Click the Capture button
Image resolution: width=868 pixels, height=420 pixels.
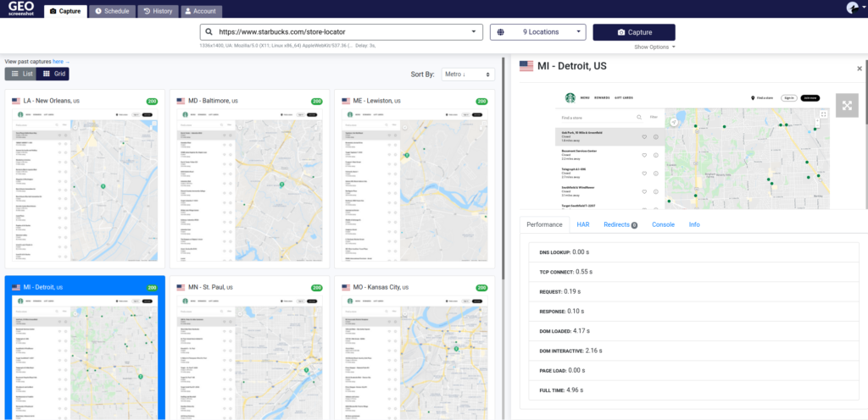(x=634, y=32)
